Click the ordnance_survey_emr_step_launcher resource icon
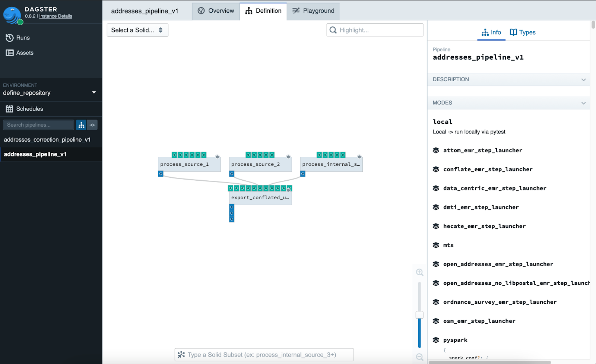Image resolution: width=596 pixels, height=364 pixels. 436,302
